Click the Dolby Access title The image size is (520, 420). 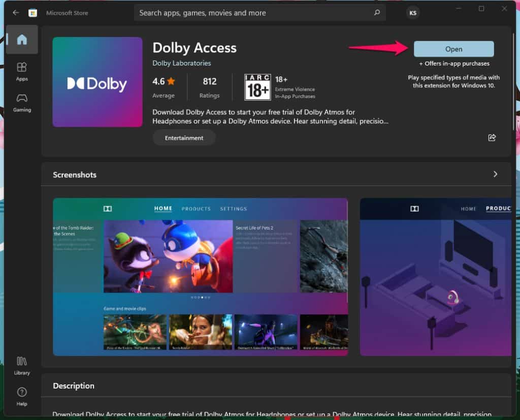click(194, 48)
